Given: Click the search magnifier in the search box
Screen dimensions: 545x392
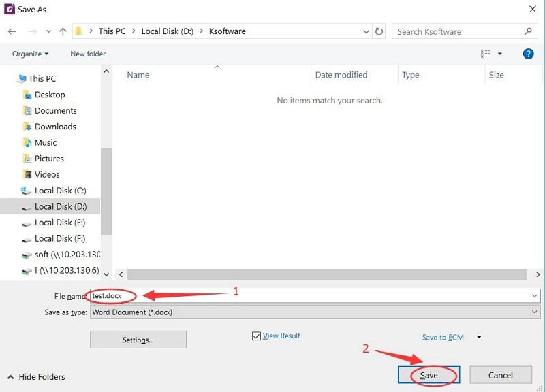Looking at the screenshot, I should pyautogui.click(x=527, y=31).
